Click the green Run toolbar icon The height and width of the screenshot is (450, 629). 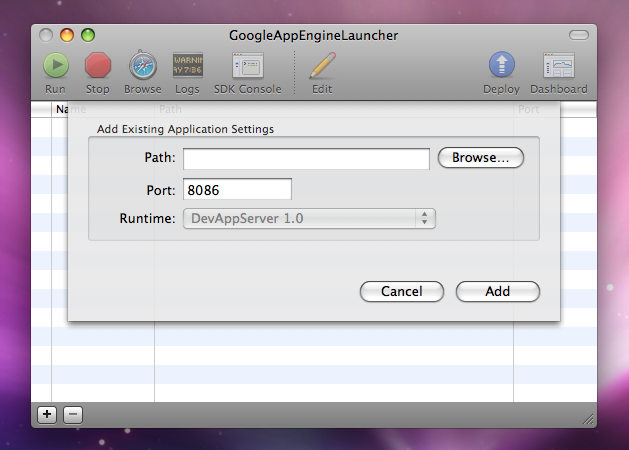coord(56,65)
